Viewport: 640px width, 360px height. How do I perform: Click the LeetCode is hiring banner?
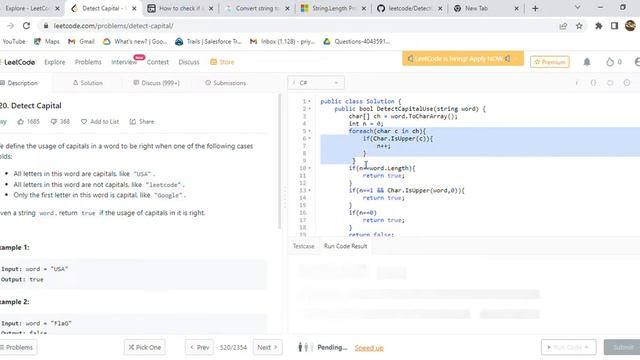click(x=462, y=59)
